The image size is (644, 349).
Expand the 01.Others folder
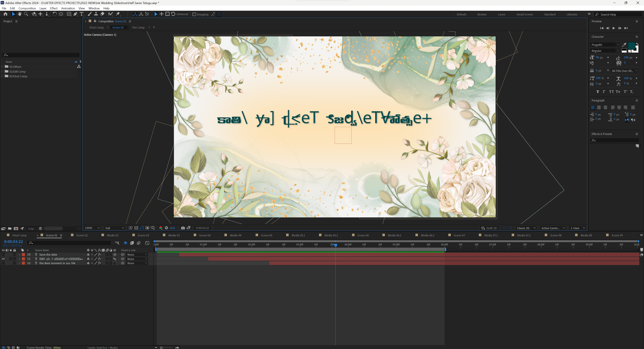[x=2, y=66]
